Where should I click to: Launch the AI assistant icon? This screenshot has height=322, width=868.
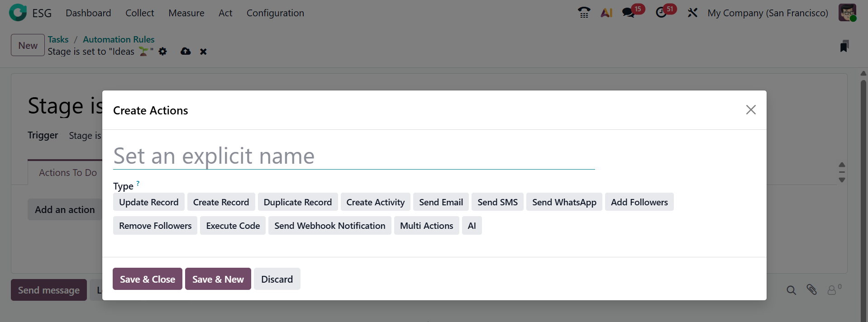(x=606, y=13)
